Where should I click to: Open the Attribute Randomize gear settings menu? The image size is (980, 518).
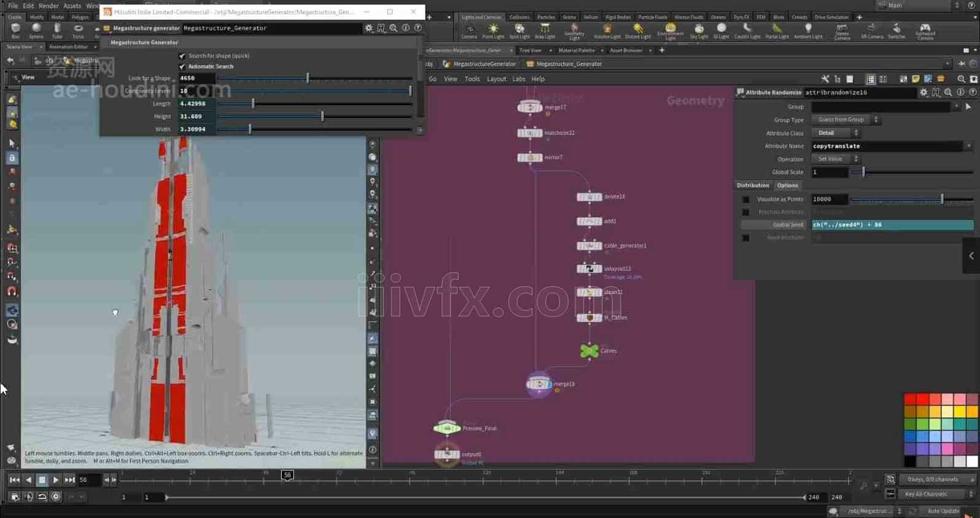pyautogui.click(x=924, y=92)
